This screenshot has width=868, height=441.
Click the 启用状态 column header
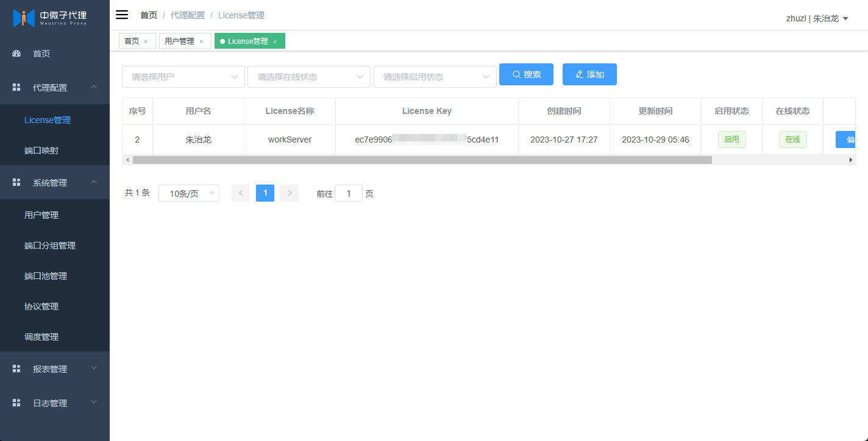click(x=731, y=111)
